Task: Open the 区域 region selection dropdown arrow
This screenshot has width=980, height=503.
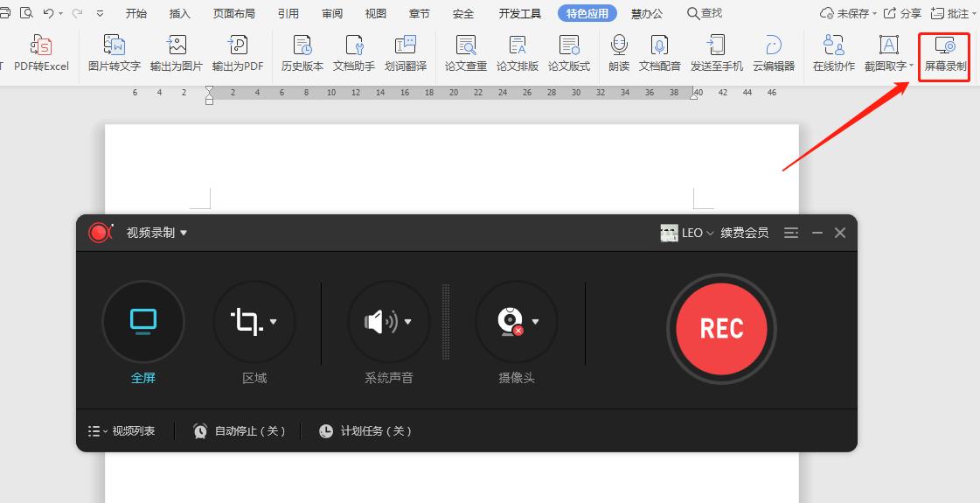Action: point(274,322)
